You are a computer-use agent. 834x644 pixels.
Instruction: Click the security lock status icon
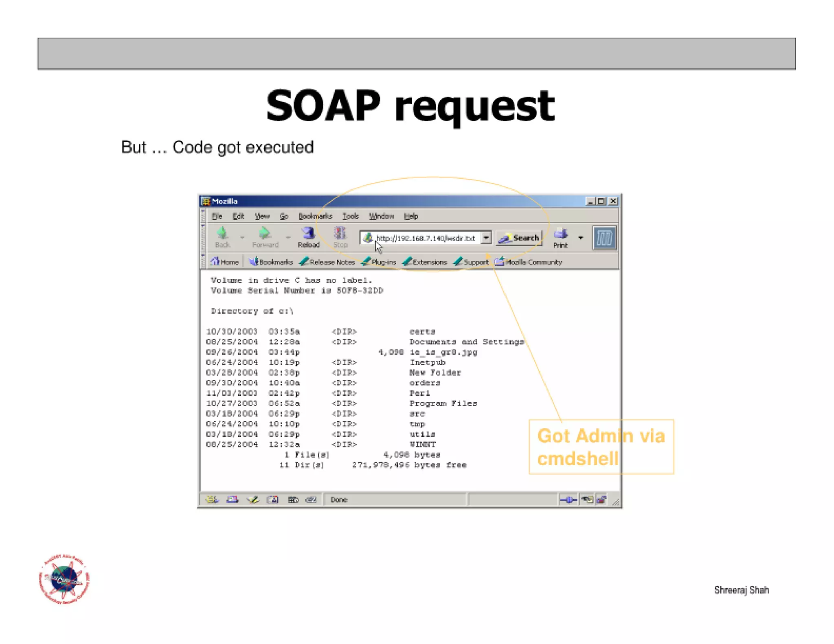601,499
